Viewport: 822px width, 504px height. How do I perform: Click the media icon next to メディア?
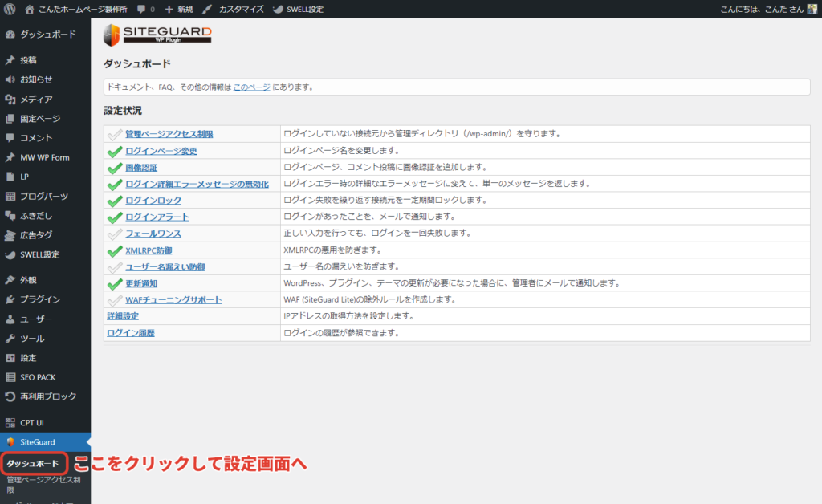[10, 99]
